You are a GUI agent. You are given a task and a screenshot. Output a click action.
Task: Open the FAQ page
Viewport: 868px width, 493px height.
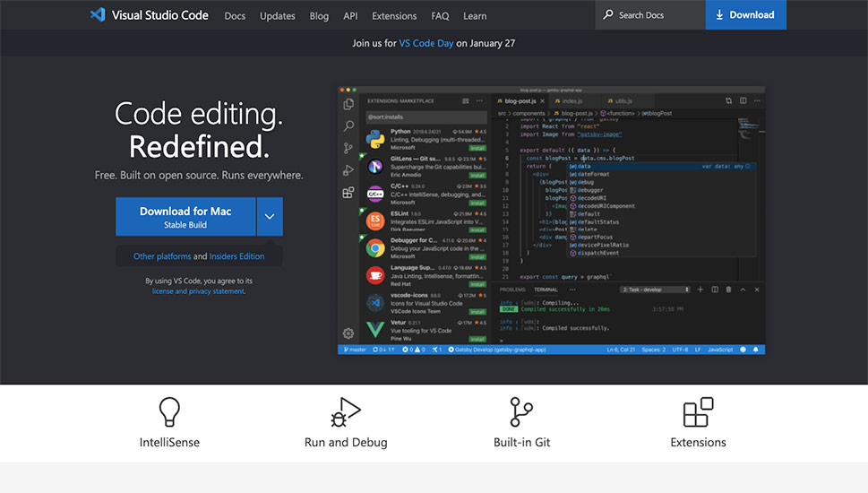click(x=440, y=16)
